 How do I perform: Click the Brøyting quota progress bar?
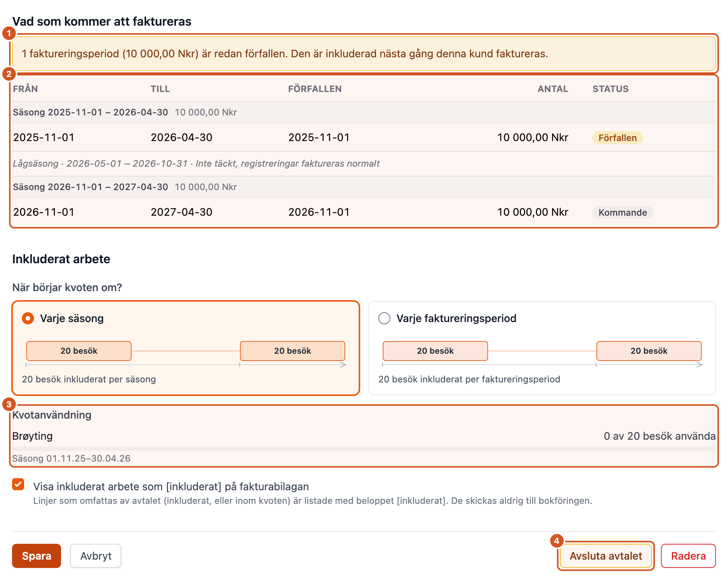364,449
